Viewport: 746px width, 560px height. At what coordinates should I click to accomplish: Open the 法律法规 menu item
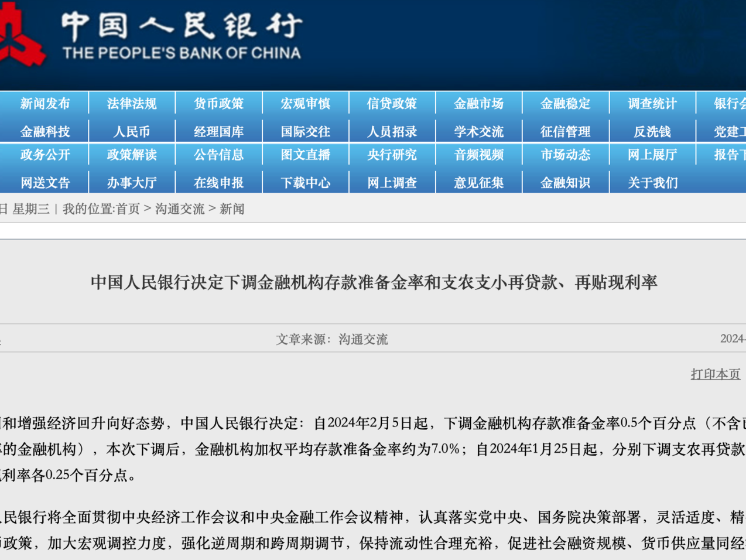(x=132, y=104)
